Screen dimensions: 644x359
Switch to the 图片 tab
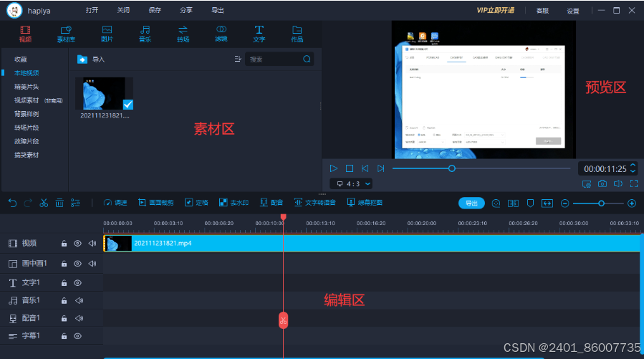[x=107, y=34]
